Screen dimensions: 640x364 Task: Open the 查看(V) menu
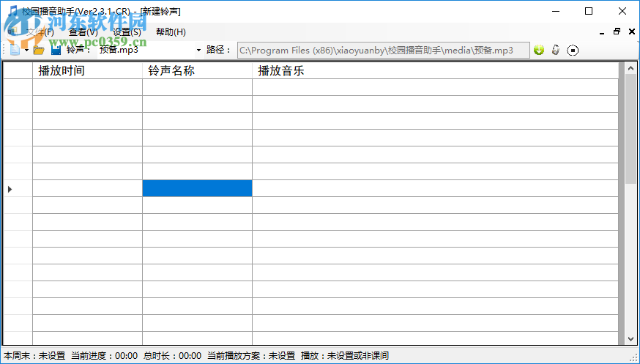pyautogui.click(x=83, y=31)
